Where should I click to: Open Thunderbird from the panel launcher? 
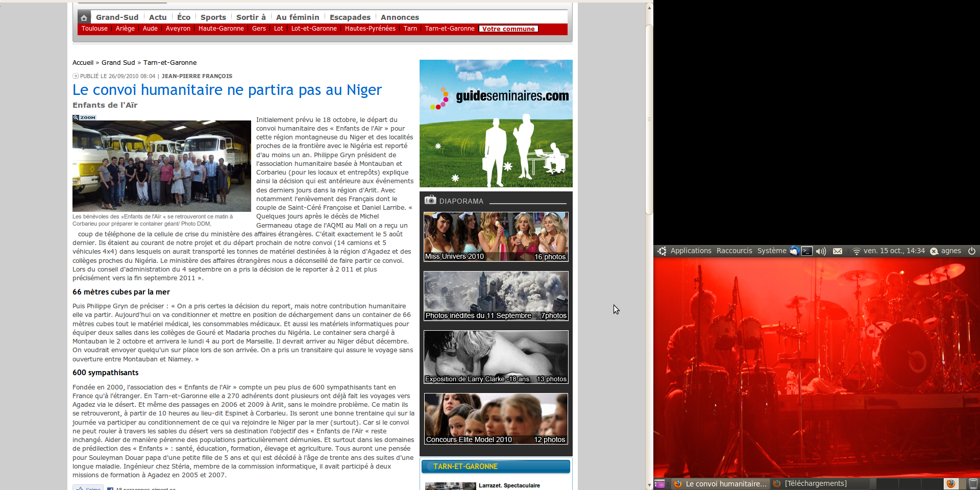pos(794,251)
